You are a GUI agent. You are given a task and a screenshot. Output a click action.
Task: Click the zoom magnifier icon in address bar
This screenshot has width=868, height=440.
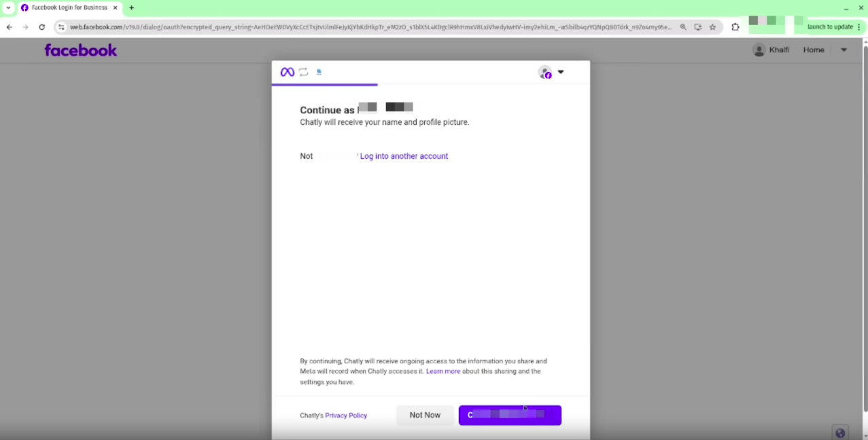pyautogui.click(x=683, y=27)
